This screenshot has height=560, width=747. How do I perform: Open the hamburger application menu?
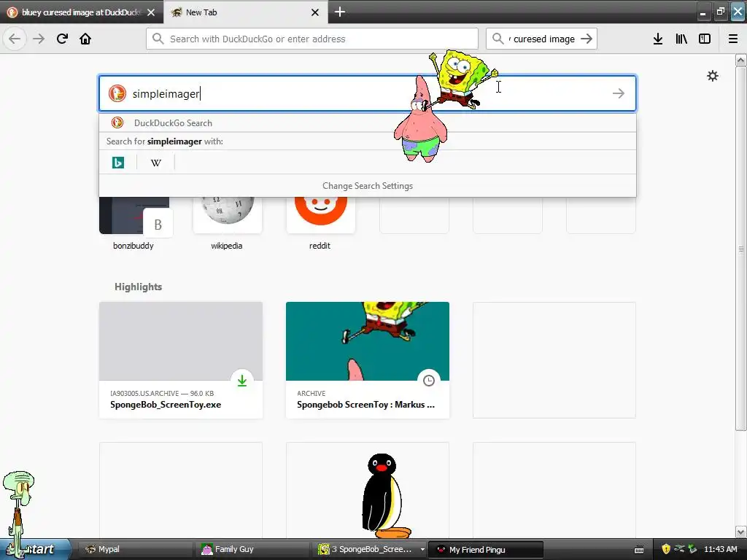point(733,39)
